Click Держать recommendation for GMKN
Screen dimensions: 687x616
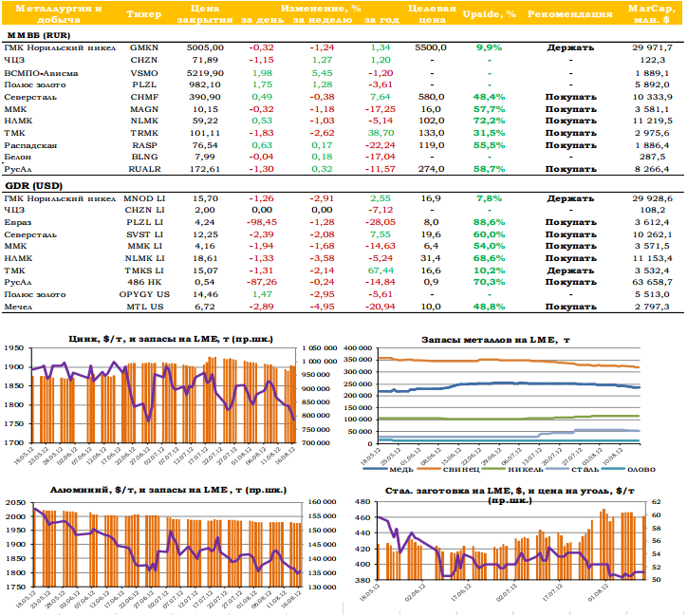coord(570,47)
